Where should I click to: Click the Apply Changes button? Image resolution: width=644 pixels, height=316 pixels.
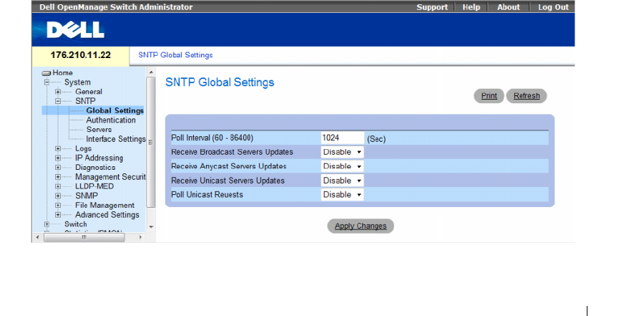point(361,226)
